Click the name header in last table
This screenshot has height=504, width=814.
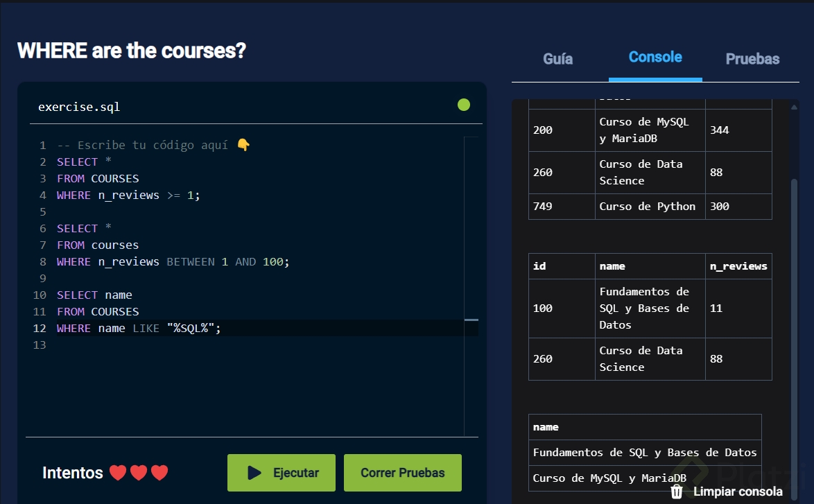point(645,427)
